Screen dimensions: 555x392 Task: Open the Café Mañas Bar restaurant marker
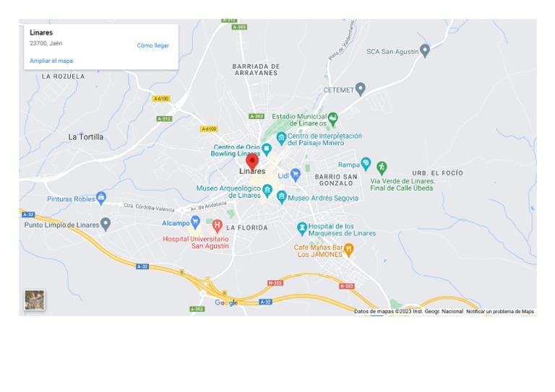point(348,250)
